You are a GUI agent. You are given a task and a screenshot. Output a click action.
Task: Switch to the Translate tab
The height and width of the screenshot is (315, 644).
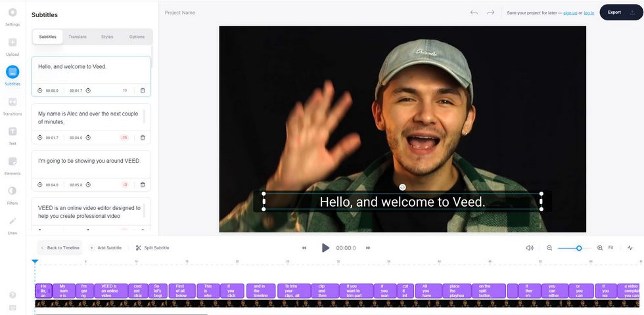78,37
